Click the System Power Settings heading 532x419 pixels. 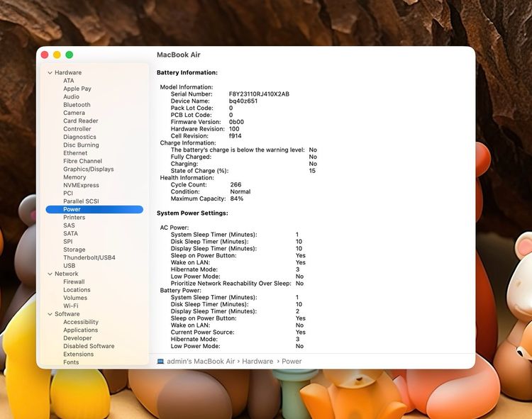pyautogui.click(x=192, y=213)
